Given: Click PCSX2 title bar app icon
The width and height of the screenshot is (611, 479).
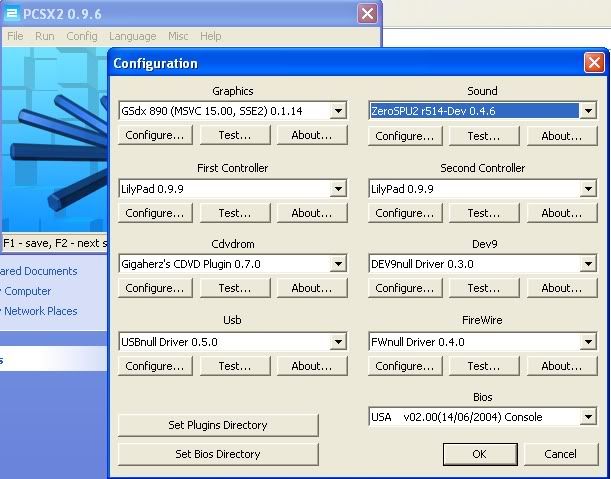Looking at the screenshot, I should [x=12, y=14].
